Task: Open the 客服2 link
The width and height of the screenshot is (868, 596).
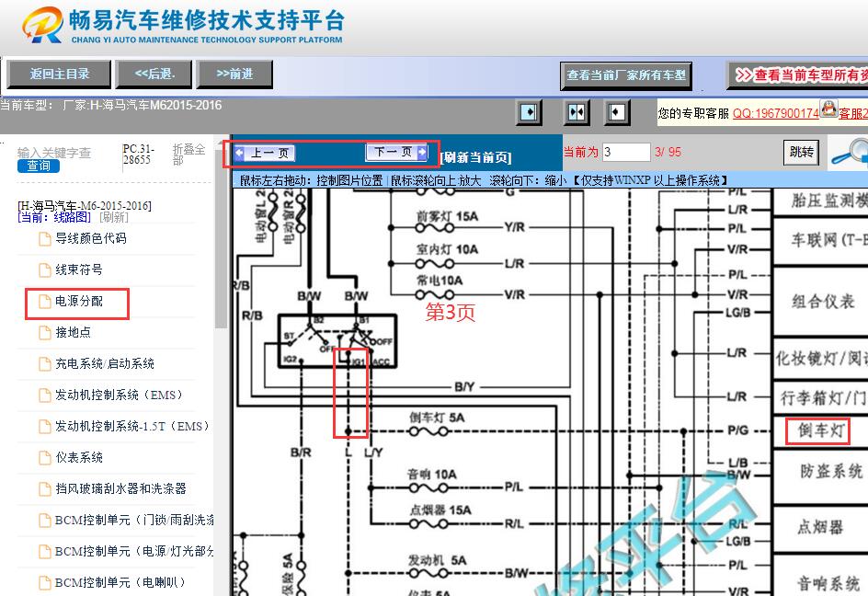Action: tap(853, 113)
